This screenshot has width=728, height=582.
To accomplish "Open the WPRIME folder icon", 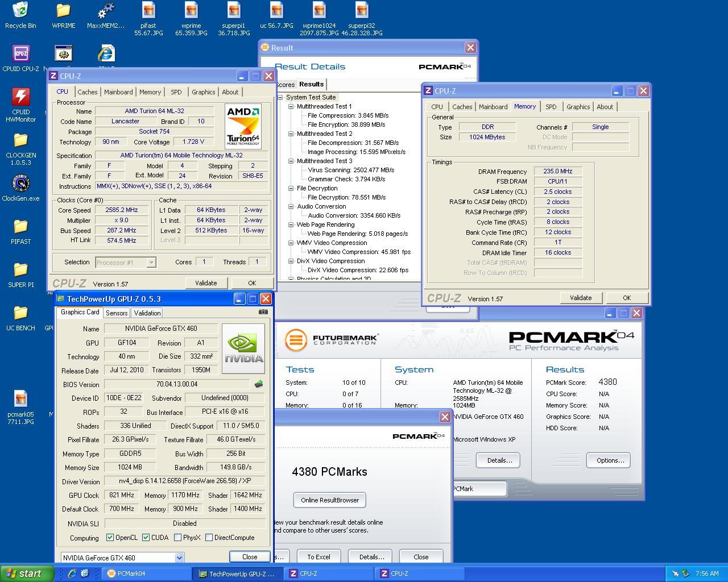I will 63,15.
